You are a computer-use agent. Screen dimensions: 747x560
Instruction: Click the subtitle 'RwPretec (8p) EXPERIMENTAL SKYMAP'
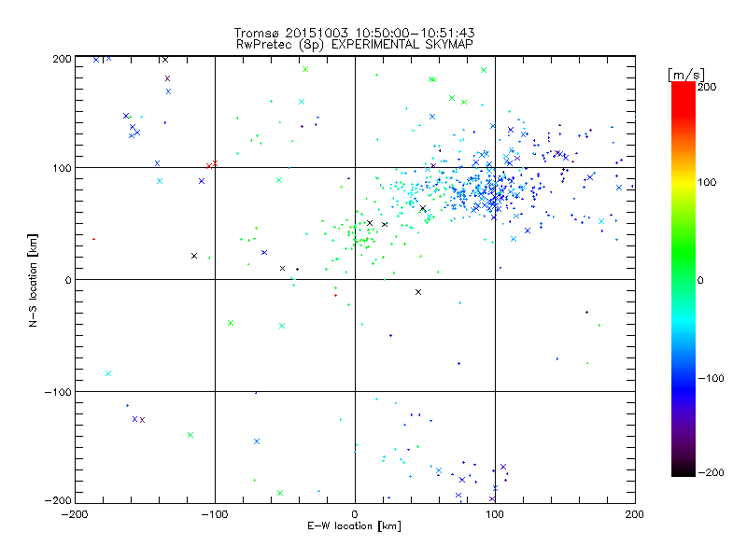click(355, 45)
